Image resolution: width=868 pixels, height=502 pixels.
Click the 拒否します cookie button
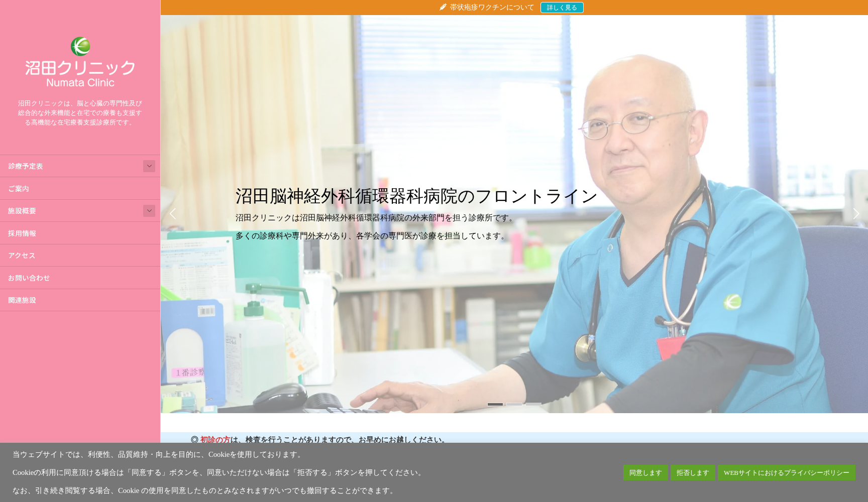(x=693, y=472)
